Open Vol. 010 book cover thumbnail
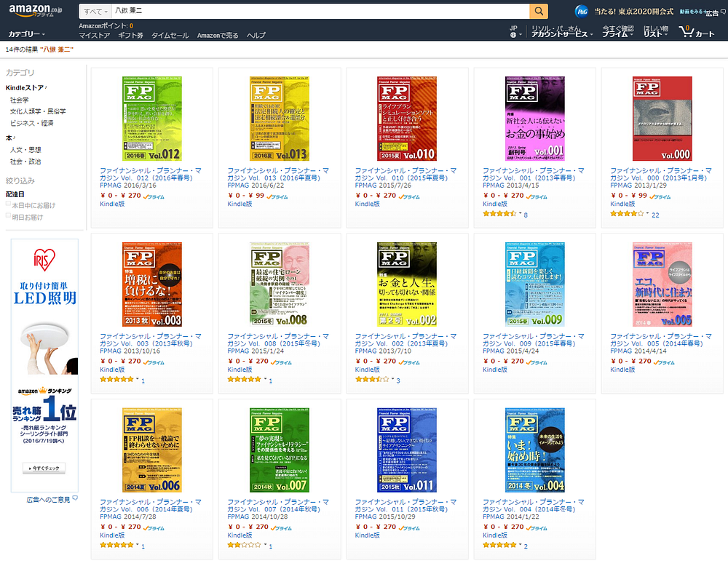Viewport: 728px width, 566px height. tap(407, 119)
